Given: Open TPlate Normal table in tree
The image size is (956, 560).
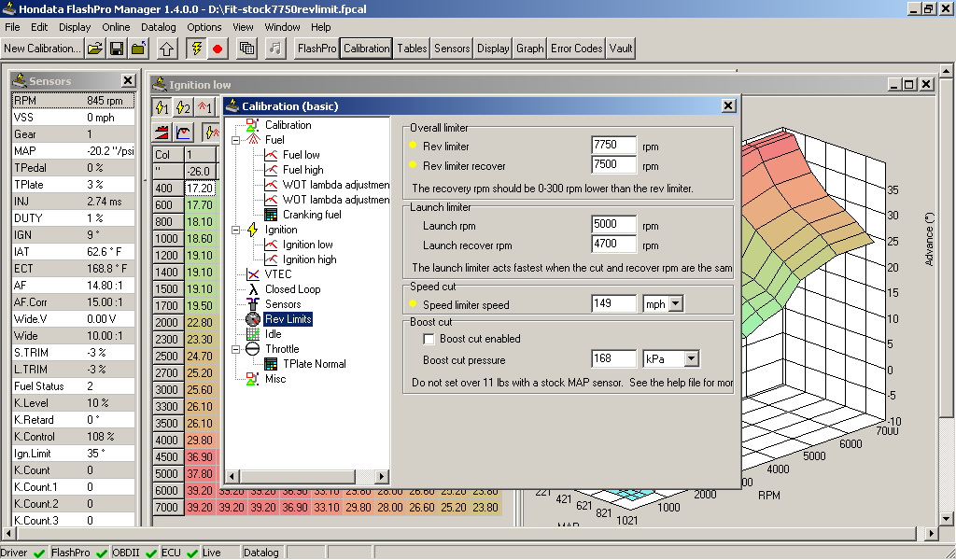Looking at the screenshot, I should point(314,364).
